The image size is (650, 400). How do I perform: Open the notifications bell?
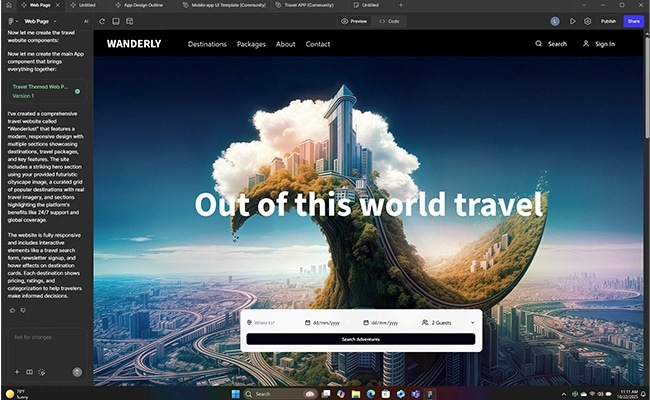point(643,394)
